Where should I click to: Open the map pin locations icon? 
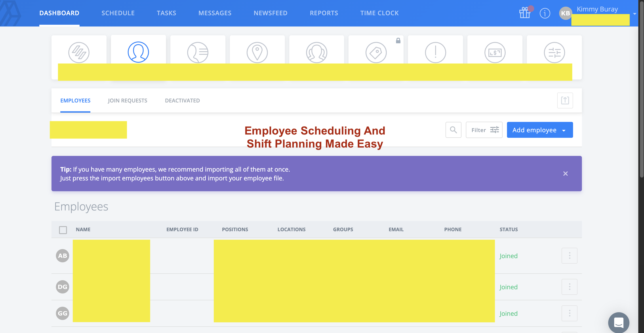click(257, 52)
